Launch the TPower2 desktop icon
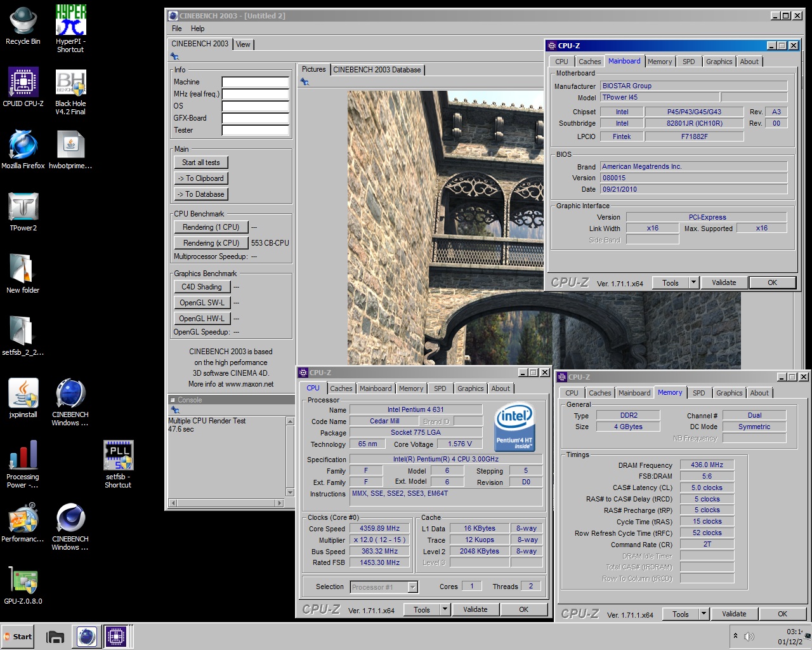The width and height of the screenshot is (812, 650). tap(23, 212)
